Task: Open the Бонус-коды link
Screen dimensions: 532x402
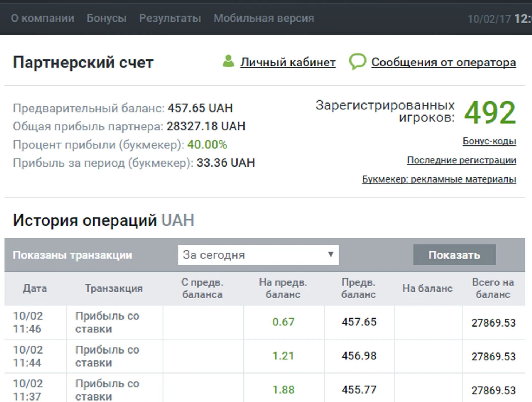Action: tap(489, 141)
